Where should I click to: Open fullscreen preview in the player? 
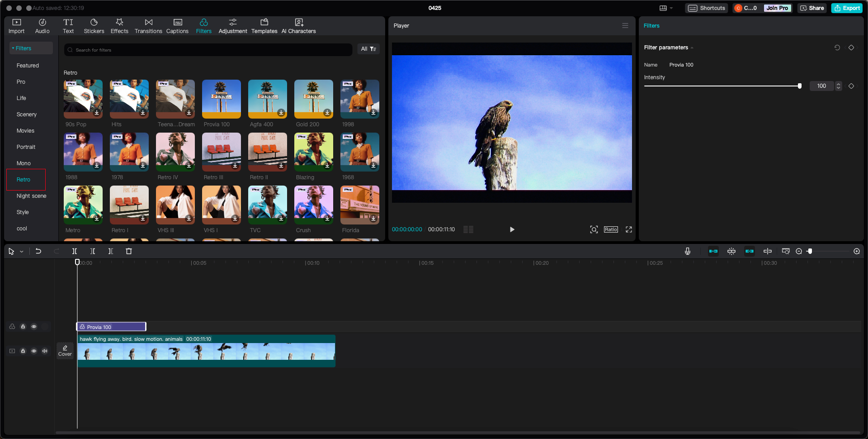click(x=628, y=229)
